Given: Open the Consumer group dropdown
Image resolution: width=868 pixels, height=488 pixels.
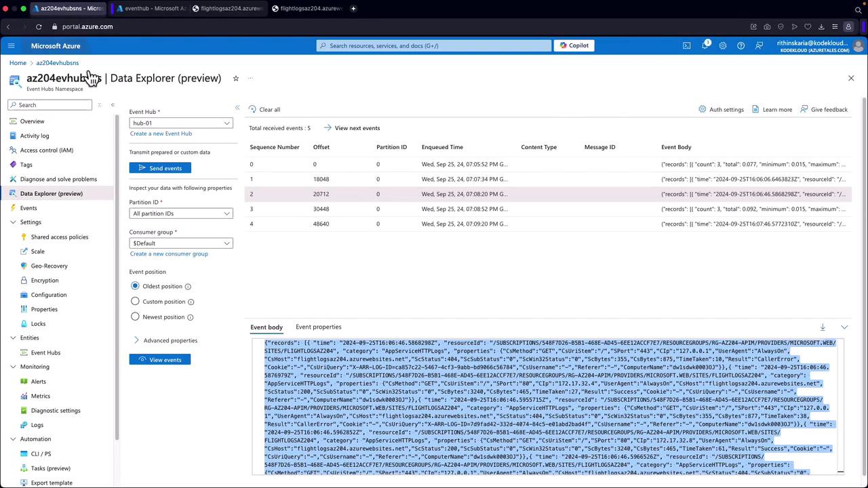Looking at the screenshot, I should click(x=181, y=243).
